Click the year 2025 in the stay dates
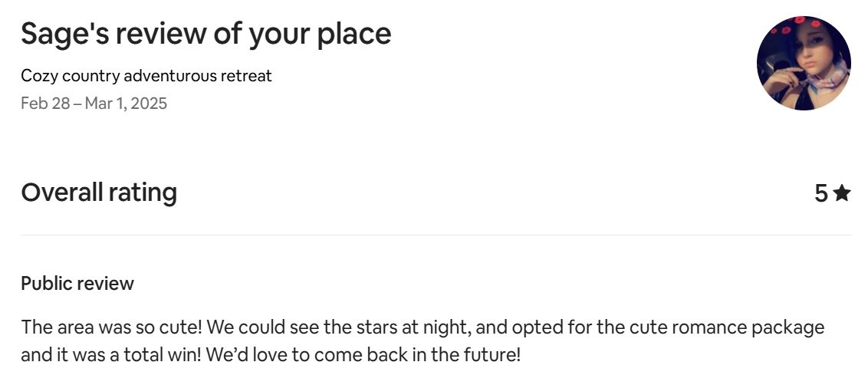Viewport: 868px width, 375px height. pos(150,103)
